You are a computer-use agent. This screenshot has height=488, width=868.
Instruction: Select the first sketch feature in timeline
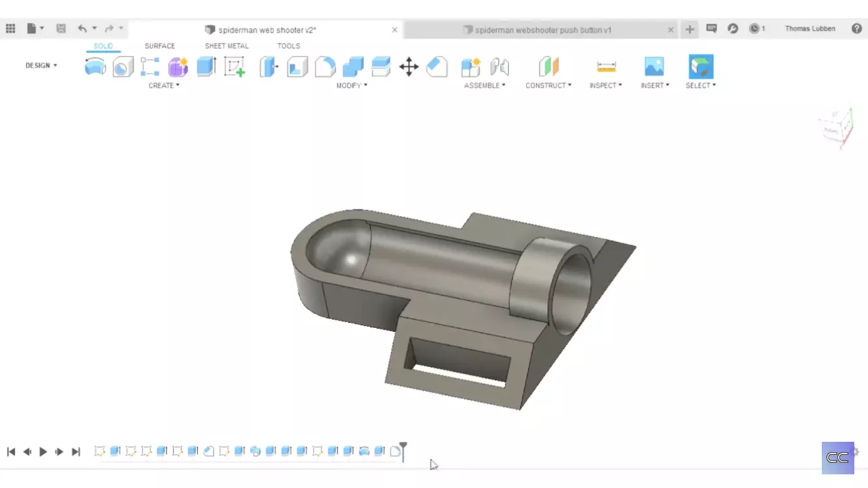pos(100,451)
